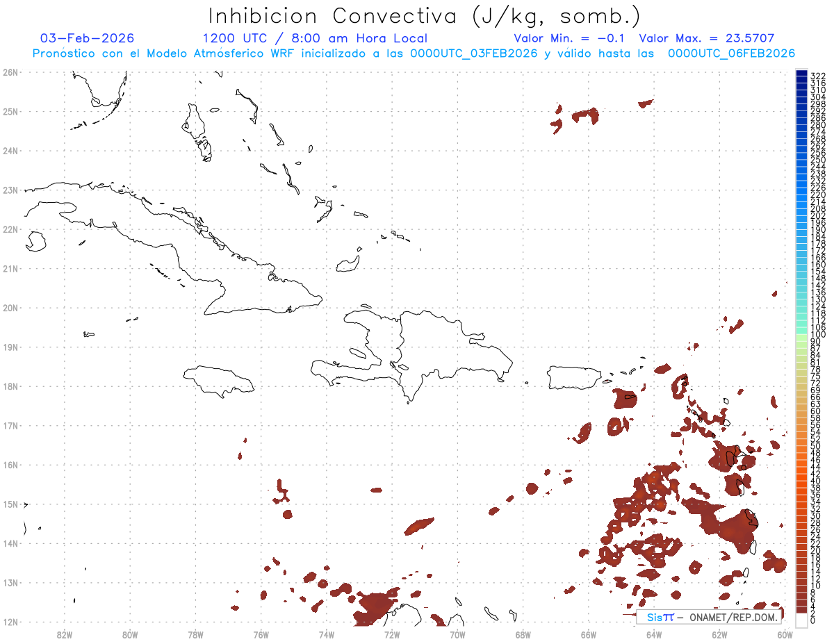The width and height of the screenshot is (834, 644).
Task: Click the "72W" longitude label
Action: [392, 634]
